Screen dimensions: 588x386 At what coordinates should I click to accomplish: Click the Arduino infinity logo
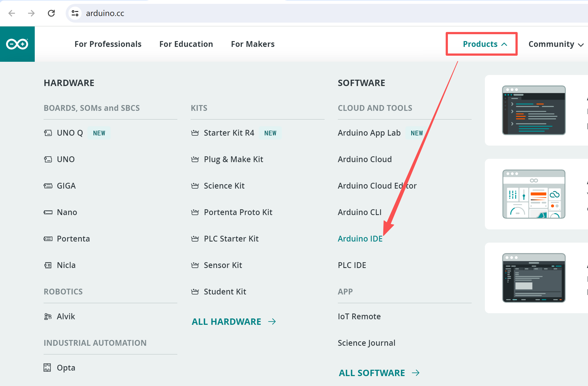point(17,44)
